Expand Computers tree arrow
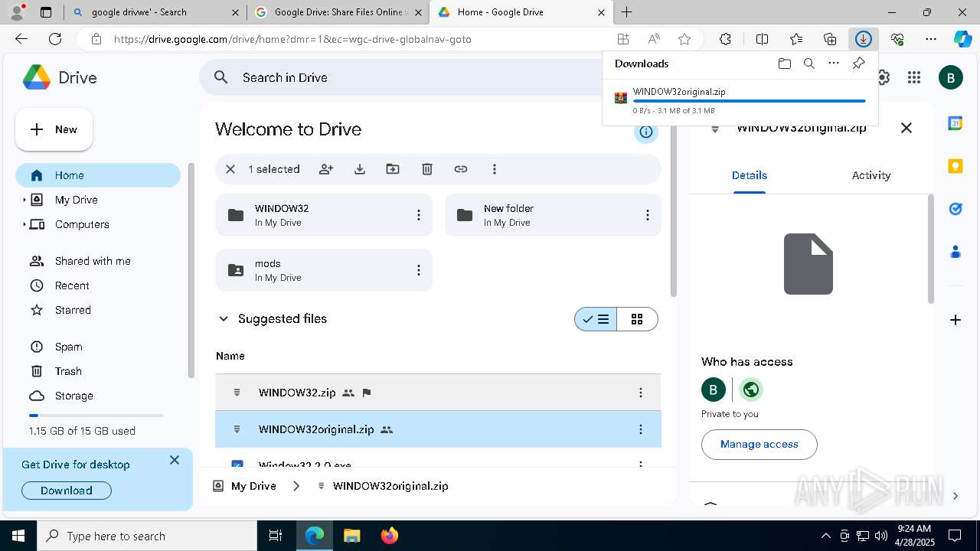Image resolution: width=980 pixels, height=551 pixels. tap(24, 224)
